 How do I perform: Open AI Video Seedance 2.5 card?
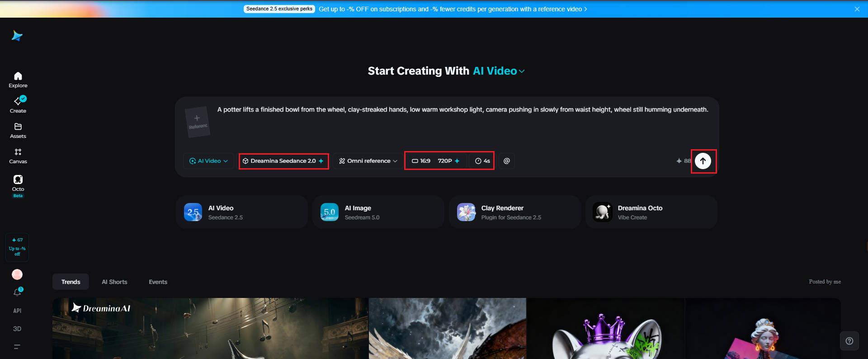click(x=242, y=212)
